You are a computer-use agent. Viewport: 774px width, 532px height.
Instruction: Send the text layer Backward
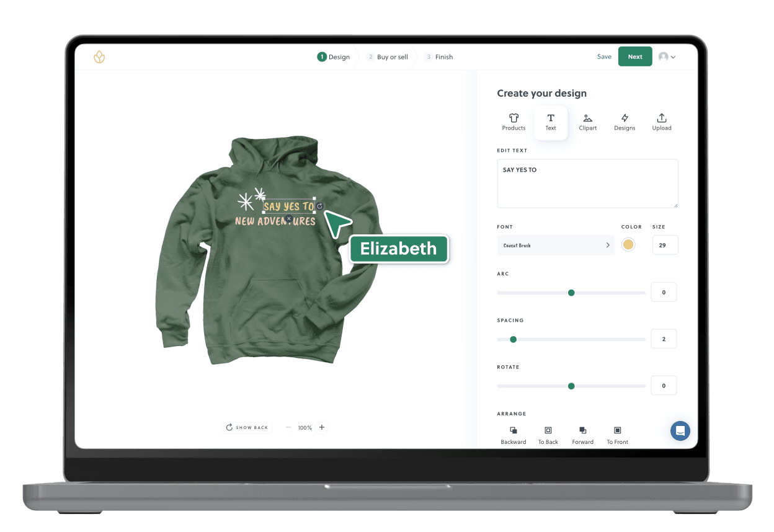pos(514,434)
